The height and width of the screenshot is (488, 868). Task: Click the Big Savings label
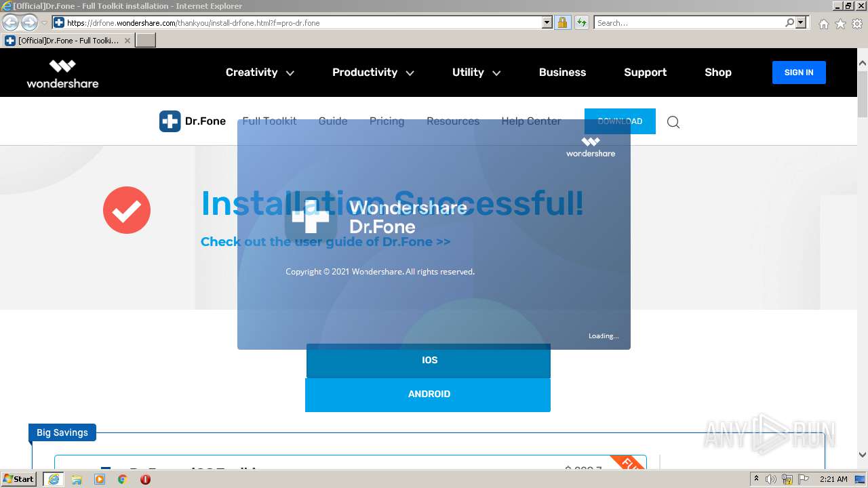pos(62,432)
